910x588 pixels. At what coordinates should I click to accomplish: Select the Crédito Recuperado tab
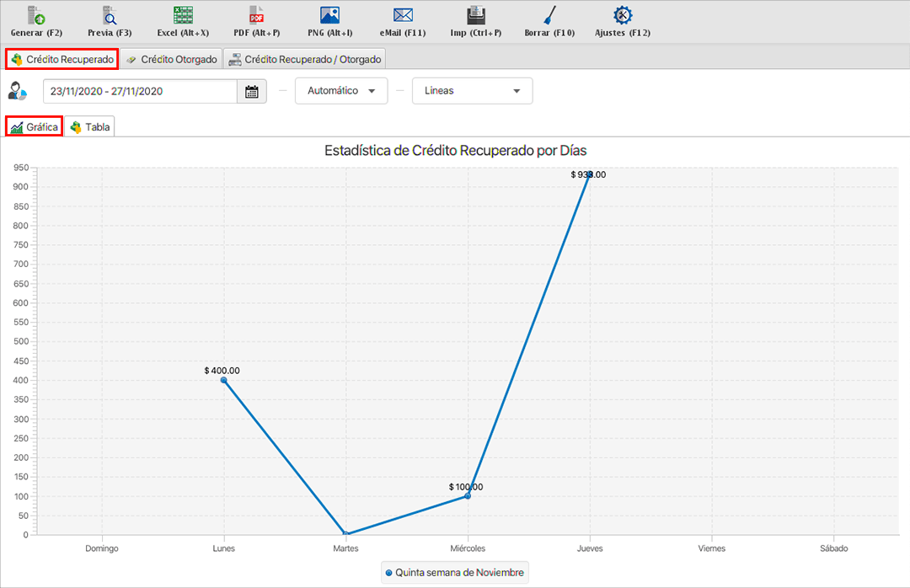coord(62,60)
